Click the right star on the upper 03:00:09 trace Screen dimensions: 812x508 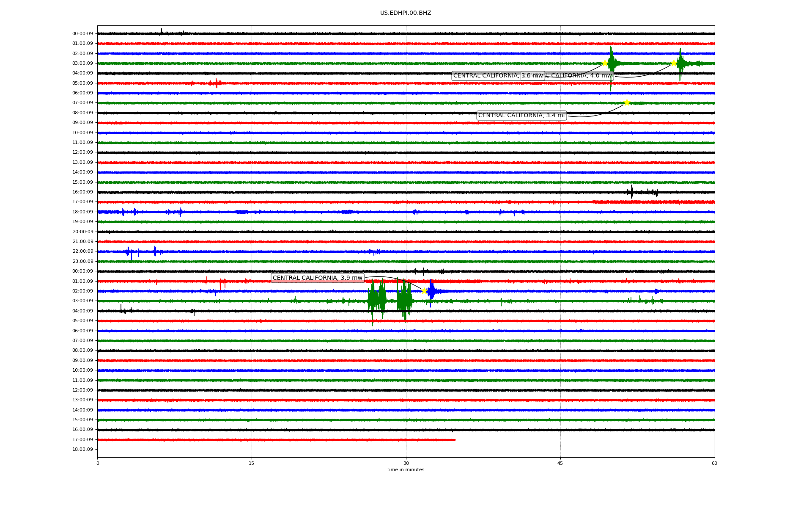coord(674,63)
